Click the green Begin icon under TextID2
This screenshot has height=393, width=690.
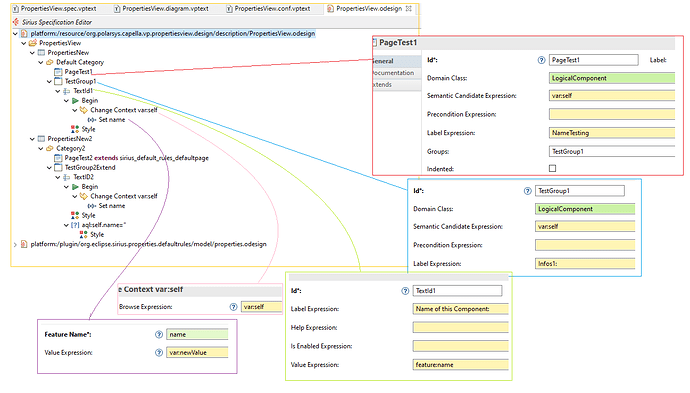(x=75, y=187)
